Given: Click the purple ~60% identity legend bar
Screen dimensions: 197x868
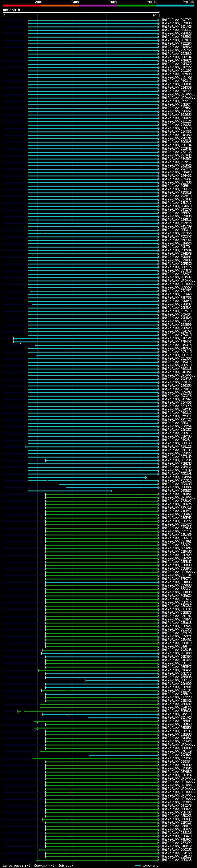Looking at the screenshot, I should 99,6.
